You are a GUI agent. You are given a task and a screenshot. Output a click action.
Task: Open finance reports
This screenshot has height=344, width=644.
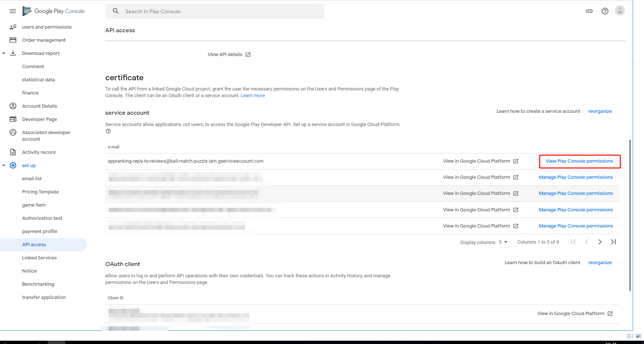tap(30, 93)
